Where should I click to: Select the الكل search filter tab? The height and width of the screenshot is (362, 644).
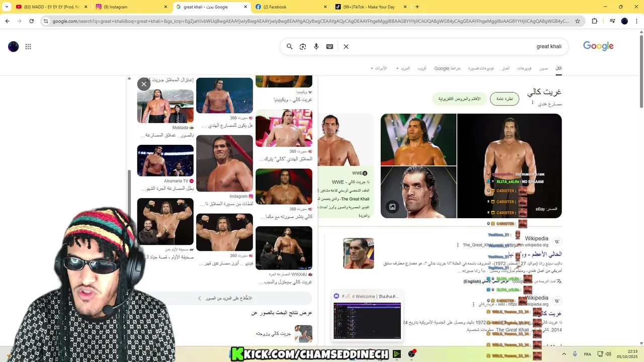[558, 68]
